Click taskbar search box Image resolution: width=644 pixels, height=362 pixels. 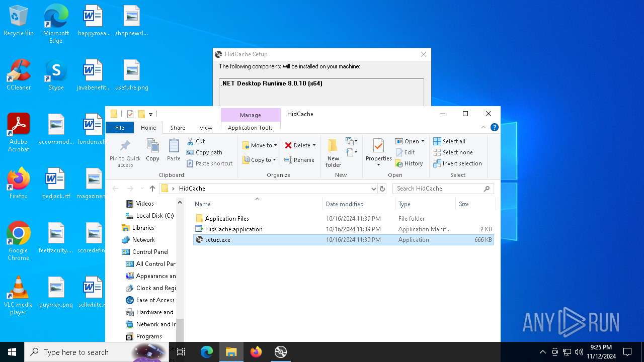click(x=96, y=352)
